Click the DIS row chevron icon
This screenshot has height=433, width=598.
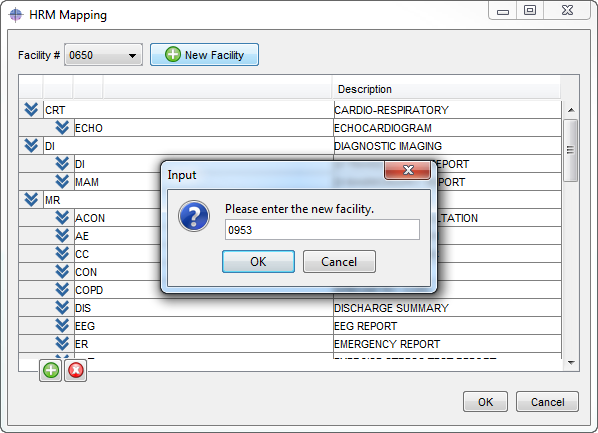point(62,308)
